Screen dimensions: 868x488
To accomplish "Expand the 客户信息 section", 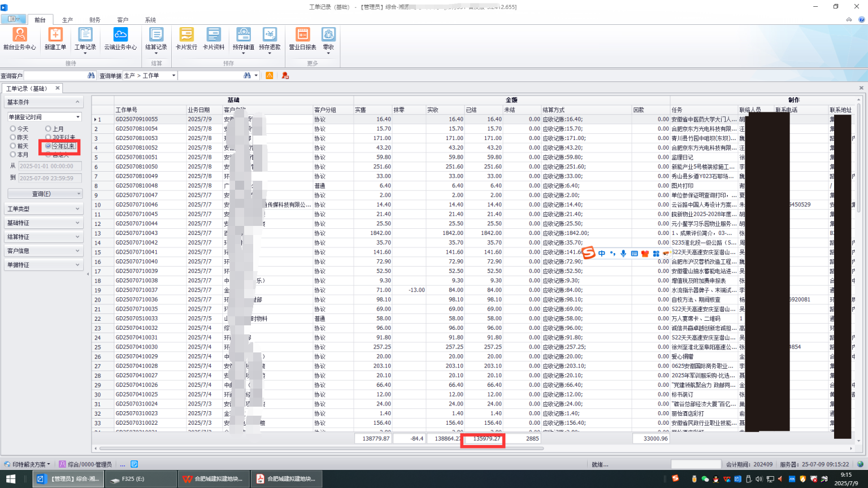I will (44, 251).
